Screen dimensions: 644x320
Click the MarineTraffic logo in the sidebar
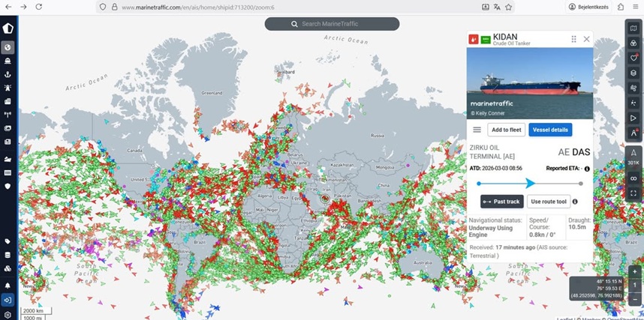pyautogui.click(x=8, y=28)
